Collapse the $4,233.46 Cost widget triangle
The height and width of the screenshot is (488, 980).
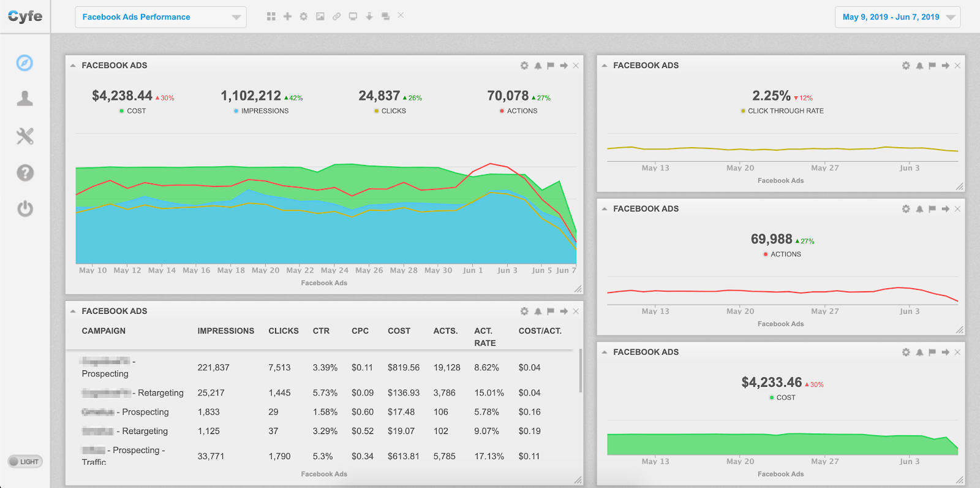[605, 353]
